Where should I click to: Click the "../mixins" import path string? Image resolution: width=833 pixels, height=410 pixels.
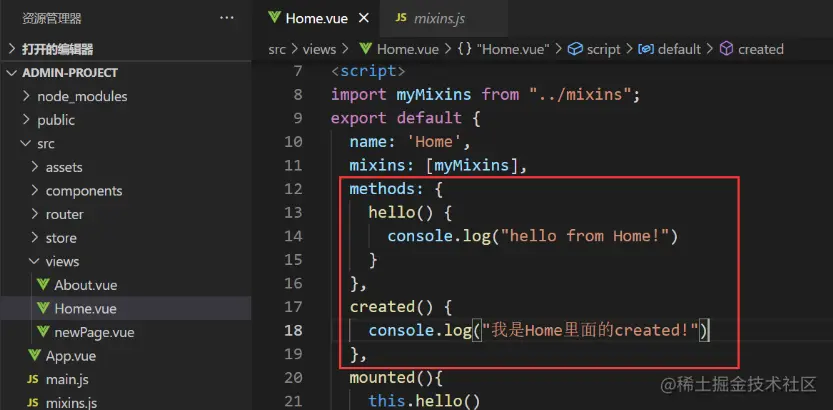pyautogui.click(x=580, y=95)
